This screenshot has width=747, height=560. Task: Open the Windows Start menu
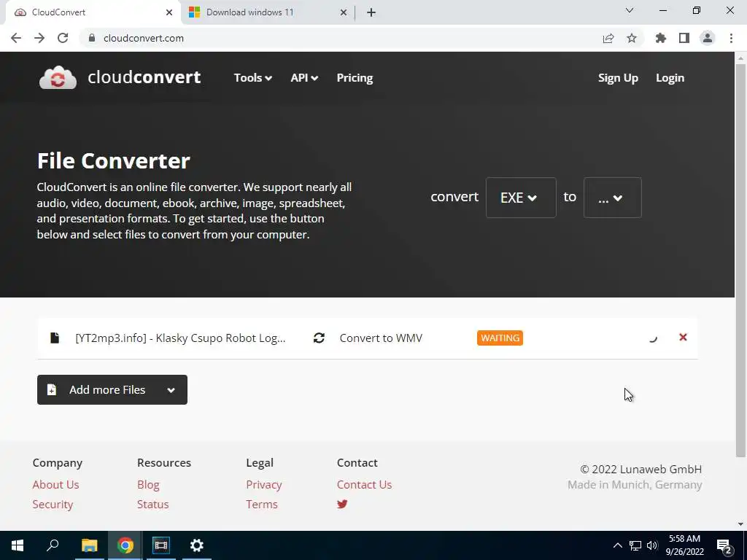(x=18, y=545)
